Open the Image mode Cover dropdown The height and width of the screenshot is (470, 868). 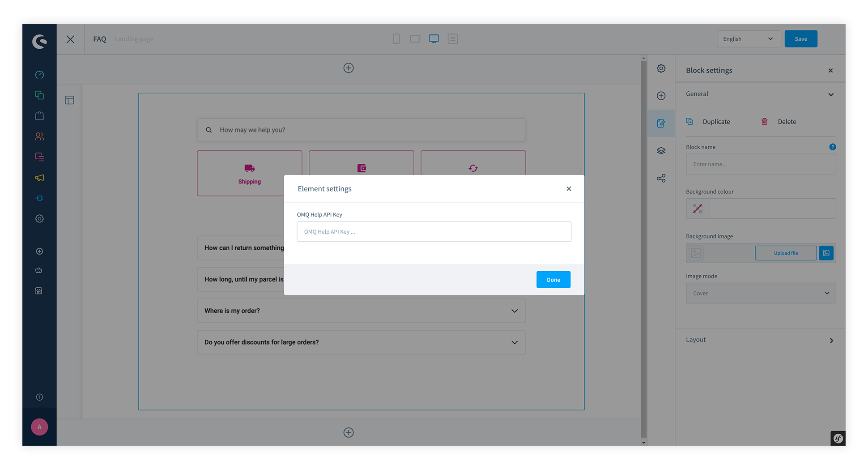pos(761,293)
